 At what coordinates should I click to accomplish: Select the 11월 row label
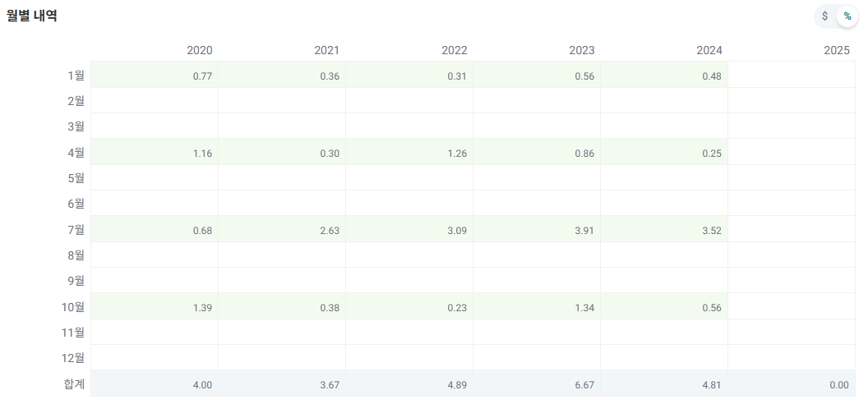pos(73,333)
